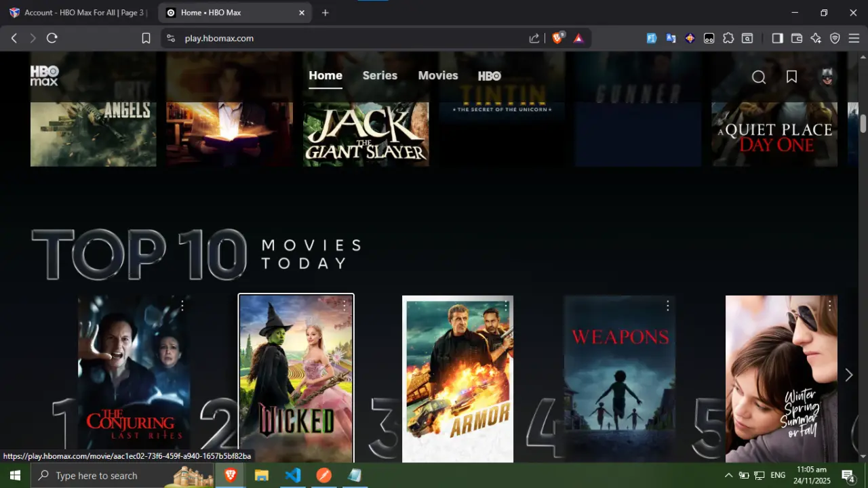Open the Leo AI sparkle icon

pyautogui.click(x=816, y=39)
